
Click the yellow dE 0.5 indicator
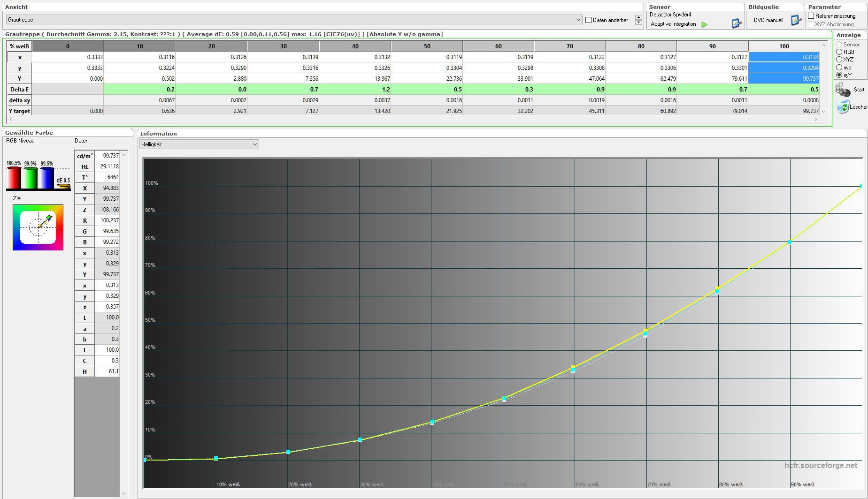tap(63, 186)
